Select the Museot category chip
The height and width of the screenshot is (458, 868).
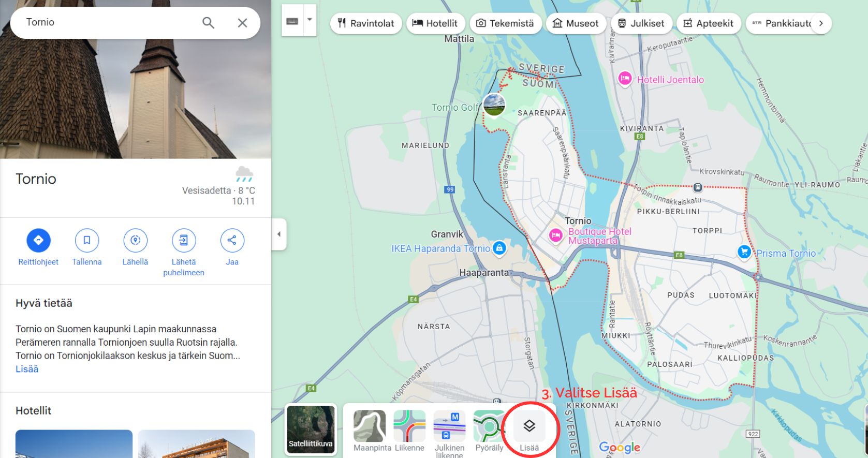[x=576, y=23]
